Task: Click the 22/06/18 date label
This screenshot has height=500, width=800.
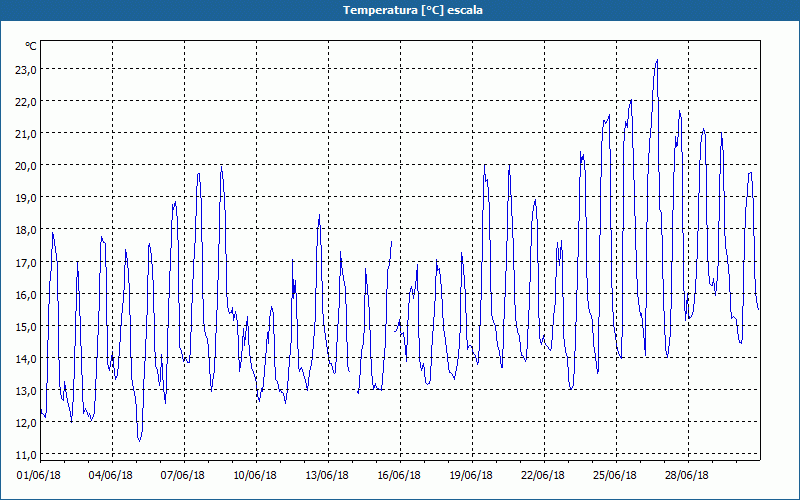Action: tap(543, 476)
